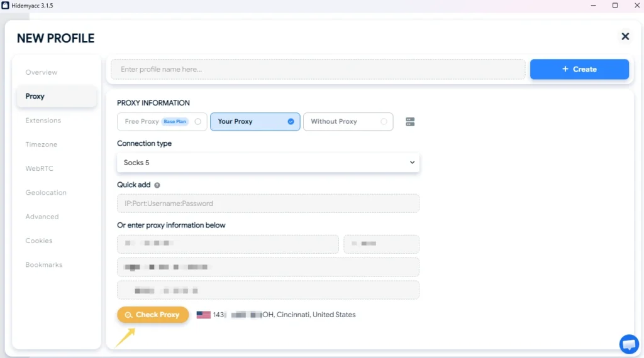Expand the Socks 5 connection type dropdown
Viewport: 644px width, 358px height.
[268, 163]
